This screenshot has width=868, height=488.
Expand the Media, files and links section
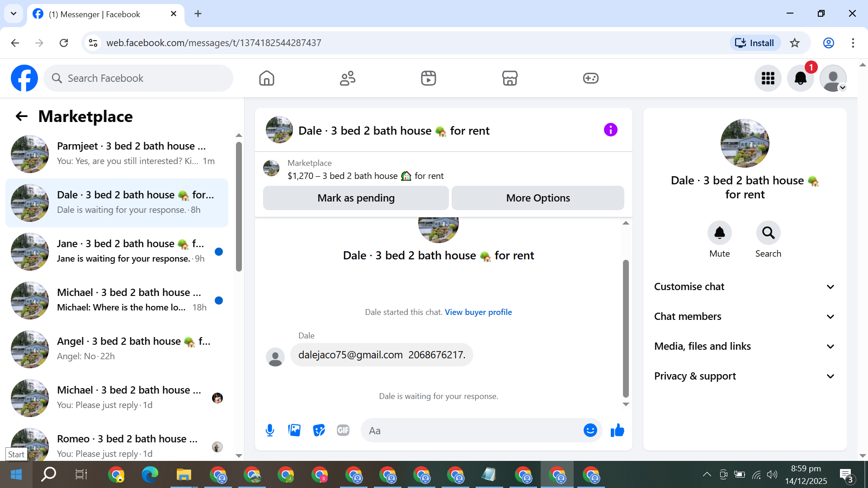click(x=744, y=346)
